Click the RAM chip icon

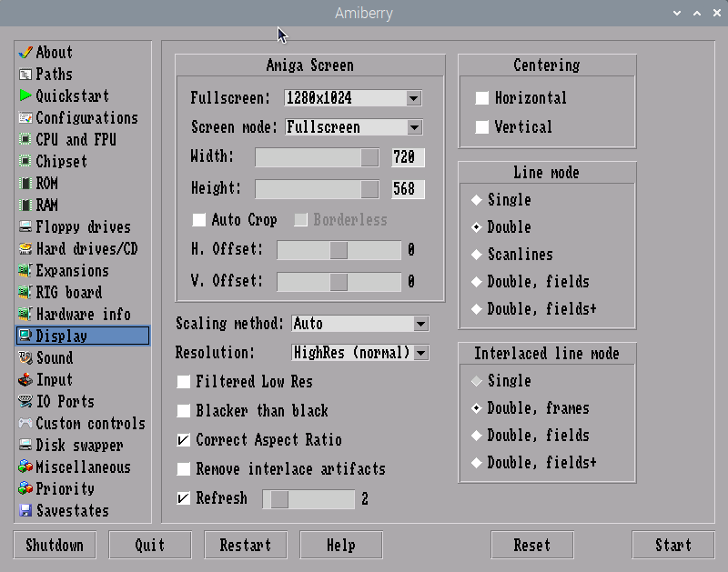[x=25, y=205]
